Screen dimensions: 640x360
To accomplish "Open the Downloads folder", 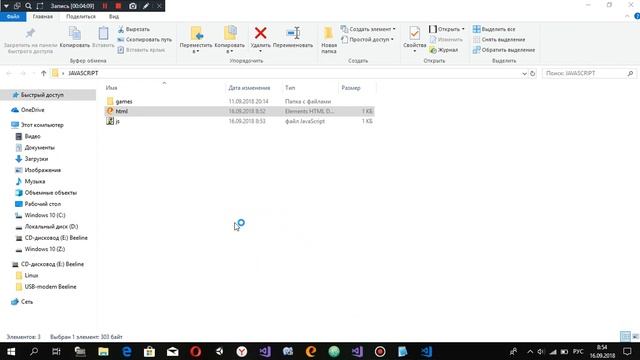I will 36,159.
